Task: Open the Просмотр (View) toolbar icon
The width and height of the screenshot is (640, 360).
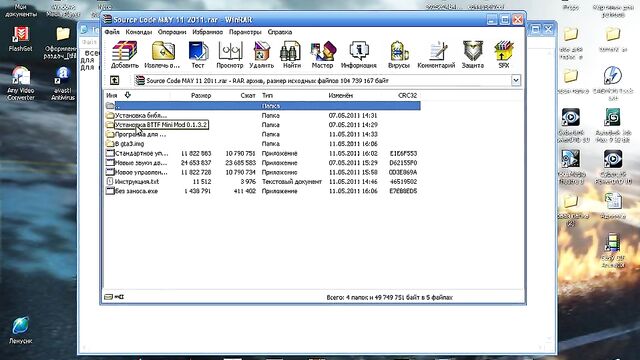Action: pyautogui.click(x=230, y=55)
